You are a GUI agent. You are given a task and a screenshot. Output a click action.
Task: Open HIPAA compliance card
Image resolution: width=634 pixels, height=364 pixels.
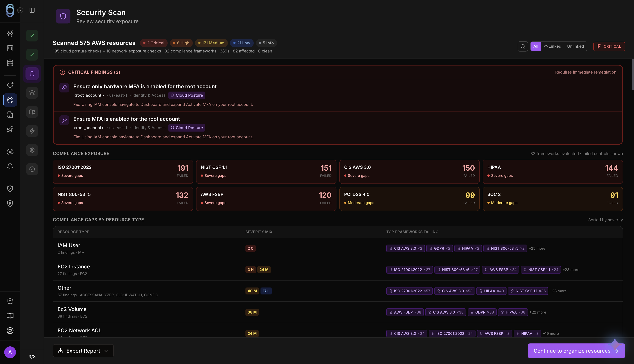553,172
